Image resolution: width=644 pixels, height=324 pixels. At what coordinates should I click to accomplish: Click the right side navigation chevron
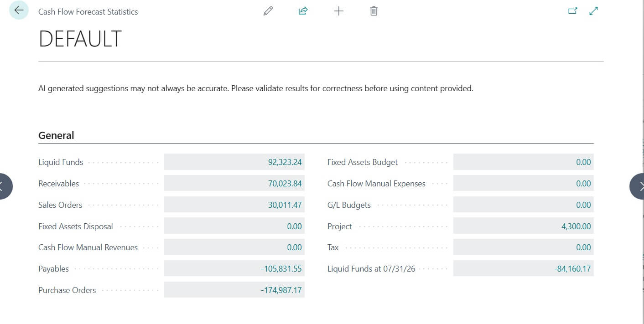tap(639, 186)
